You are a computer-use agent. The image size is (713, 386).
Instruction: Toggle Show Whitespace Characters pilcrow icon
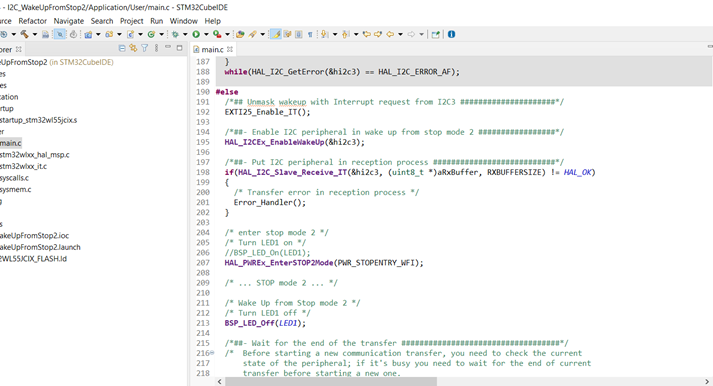[x=310, y=35]
